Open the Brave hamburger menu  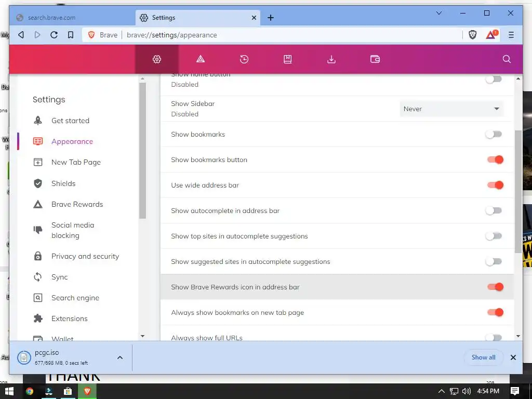click(511, 35)
